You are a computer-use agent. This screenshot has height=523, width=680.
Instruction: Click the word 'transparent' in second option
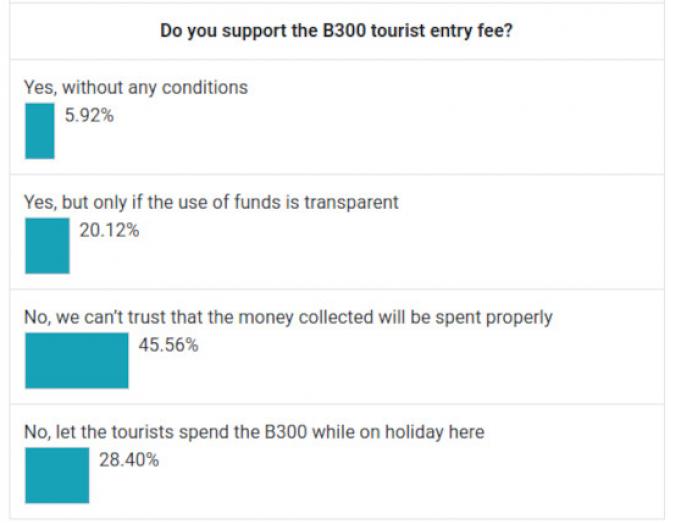click(351, 203)
